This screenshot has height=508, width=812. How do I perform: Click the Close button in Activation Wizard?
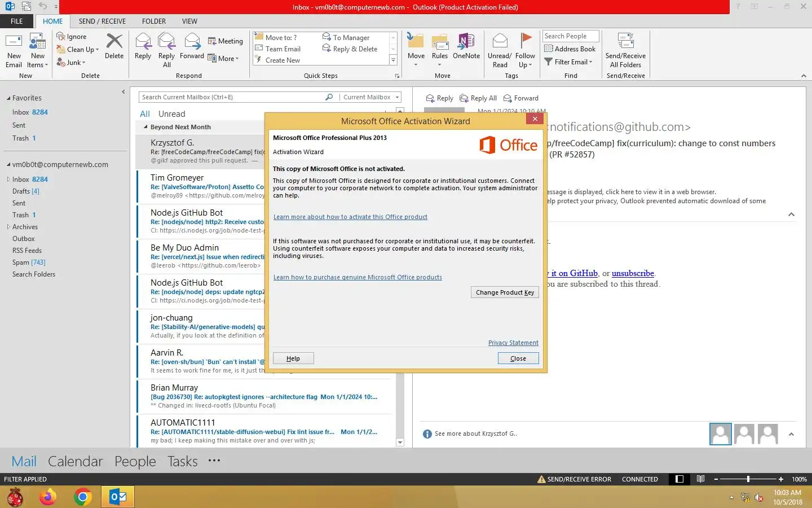(x=518, y=358)
